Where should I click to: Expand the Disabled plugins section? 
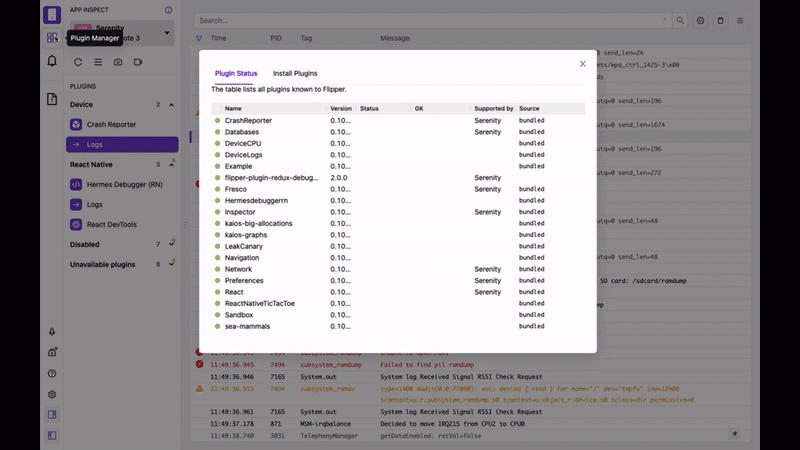point(171,244)
